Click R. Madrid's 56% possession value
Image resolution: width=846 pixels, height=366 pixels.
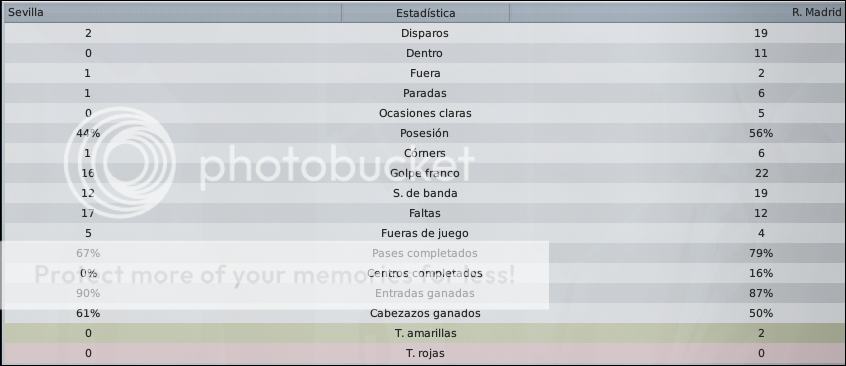pyautogui.click(x=761, y=133)
